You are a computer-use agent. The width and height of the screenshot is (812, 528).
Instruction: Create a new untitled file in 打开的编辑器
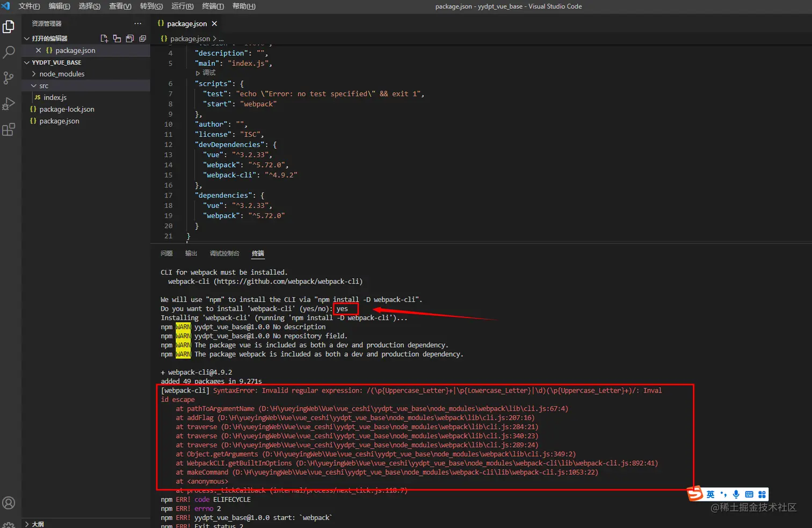point(104,39)
